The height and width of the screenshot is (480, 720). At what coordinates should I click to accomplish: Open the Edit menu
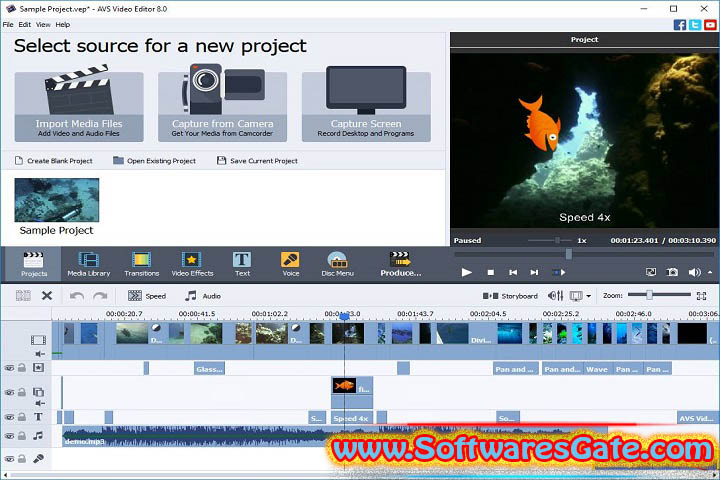click(24, 24)
